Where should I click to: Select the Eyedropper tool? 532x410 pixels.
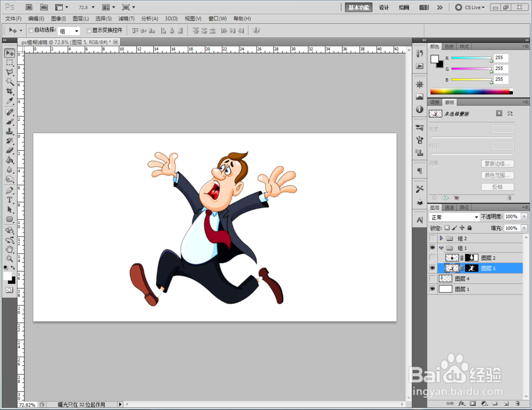[x=10, y=101]
